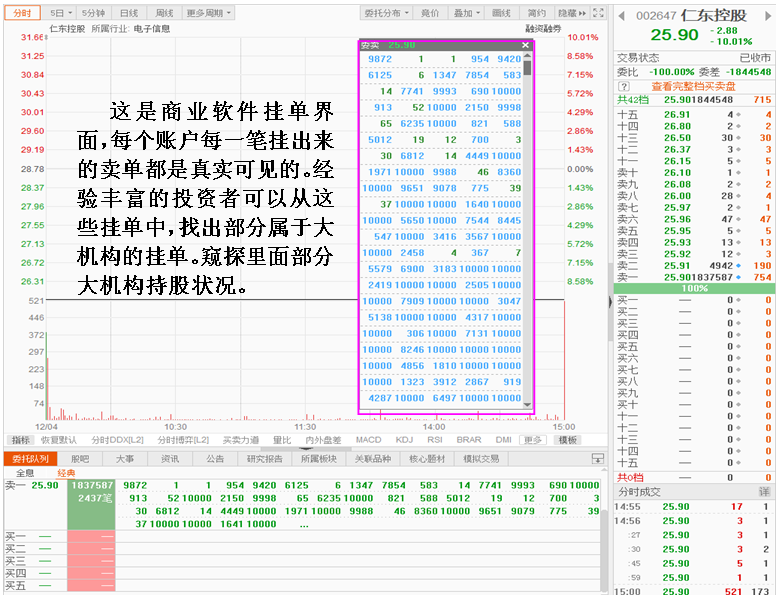
Task: Switch to the 分时 chart view
Action: pyautogui.click(x=22, y=13)
